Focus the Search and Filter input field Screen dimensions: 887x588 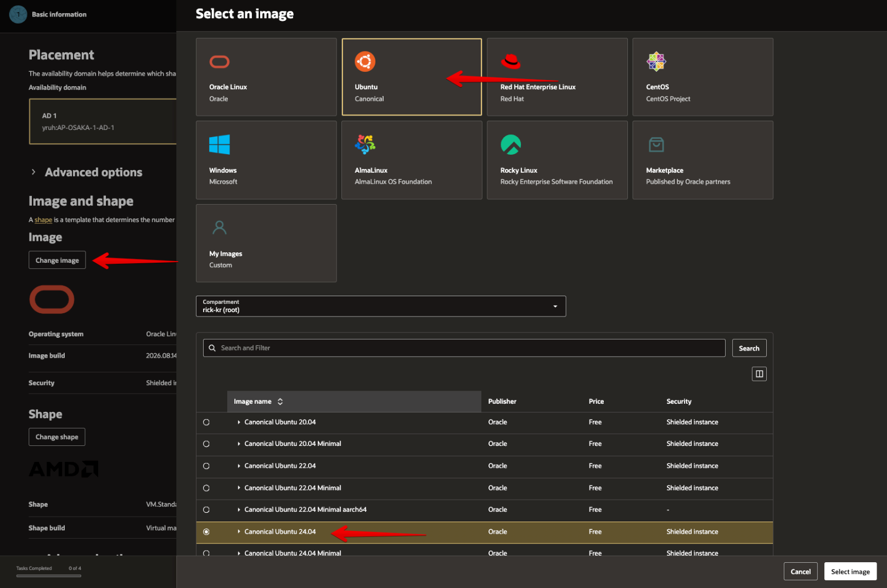click(464, 348)
